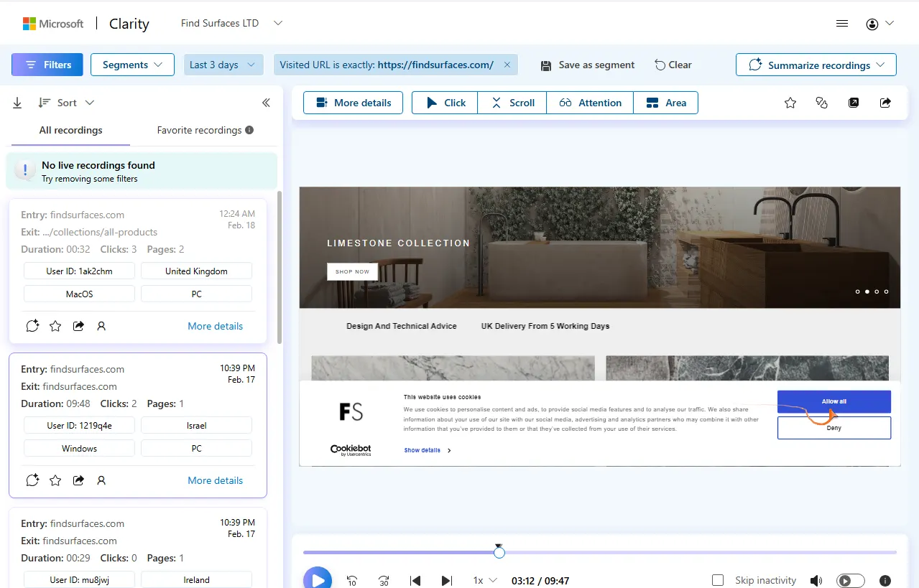Viewport: 919px width, 588px height.
Task: Open the hamburger menu in header
Action: click(x=842, y=24)
